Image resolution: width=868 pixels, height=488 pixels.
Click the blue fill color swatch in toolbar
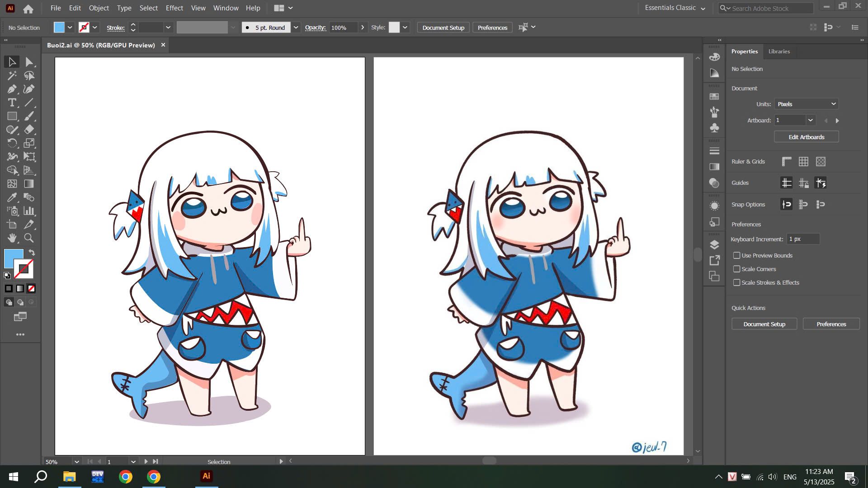coord(14,258)
